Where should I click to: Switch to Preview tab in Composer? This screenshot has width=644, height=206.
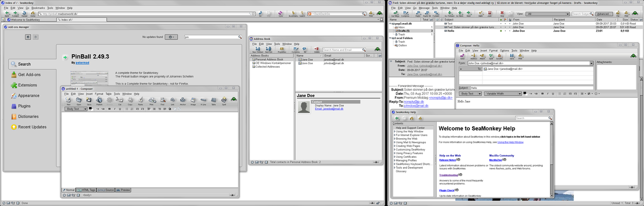(x=124, y=190)
